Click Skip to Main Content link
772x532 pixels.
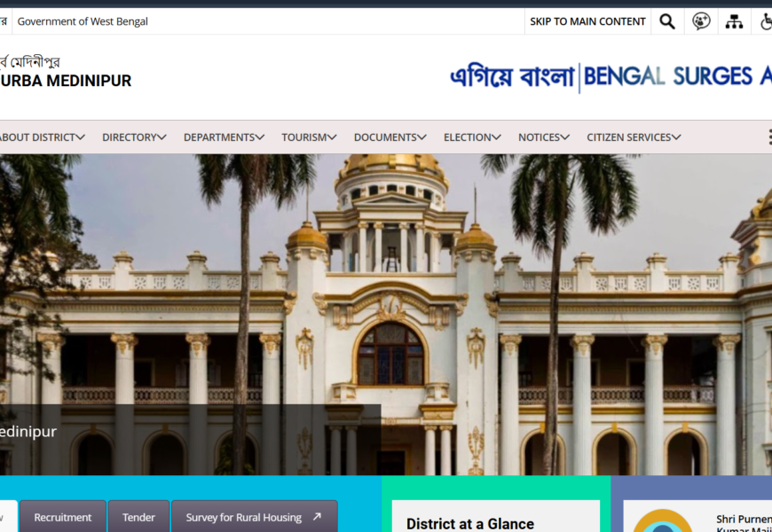click(x=587, y=21)
